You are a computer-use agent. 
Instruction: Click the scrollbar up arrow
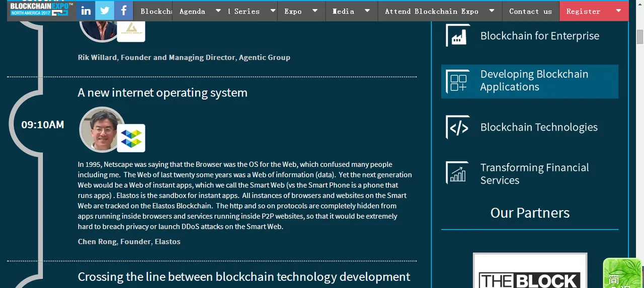click(x=640, y=4)
